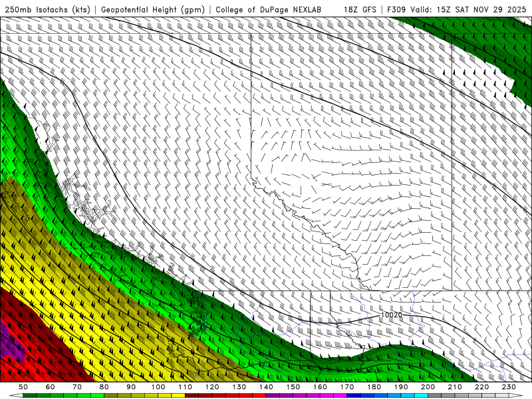
Task: Click the 170 value on the legend
Action: click(347, 387)
